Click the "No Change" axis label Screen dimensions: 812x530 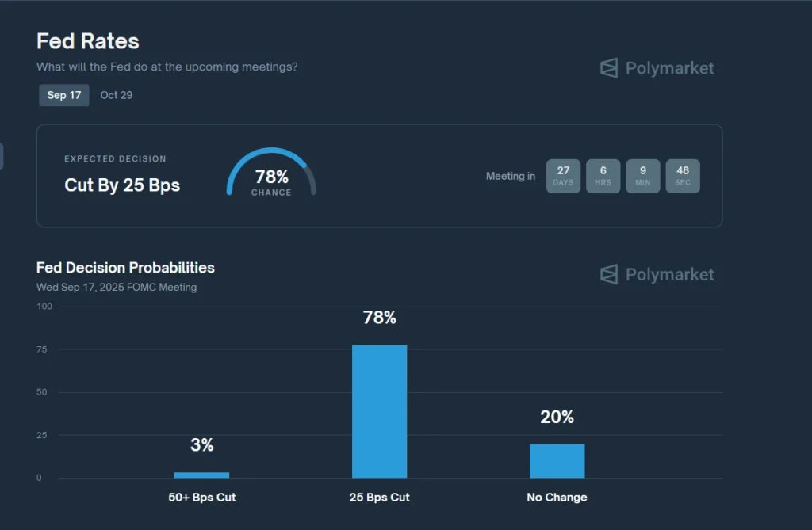[x=557, y=498]
